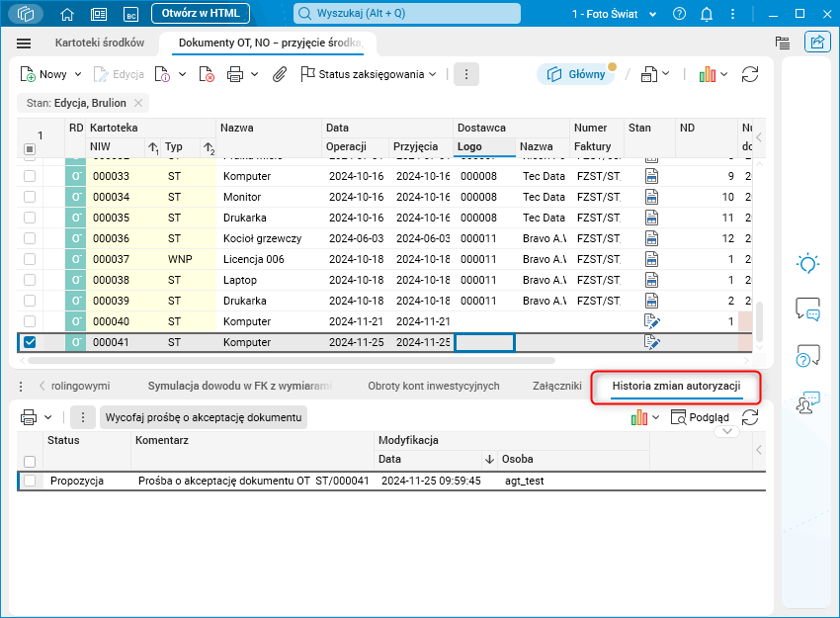Click the Wyszukaj search field

click(x=407, y=14)
